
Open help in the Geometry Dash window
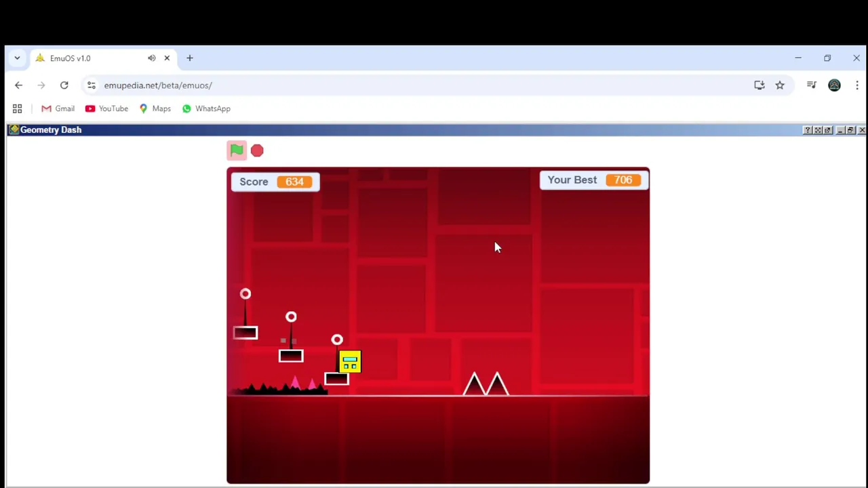click(807, 130)
